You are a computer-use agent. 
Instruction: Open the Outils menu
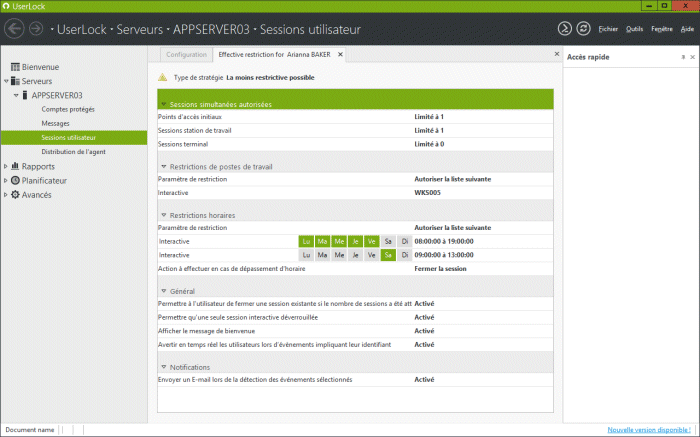coord(634,29)
